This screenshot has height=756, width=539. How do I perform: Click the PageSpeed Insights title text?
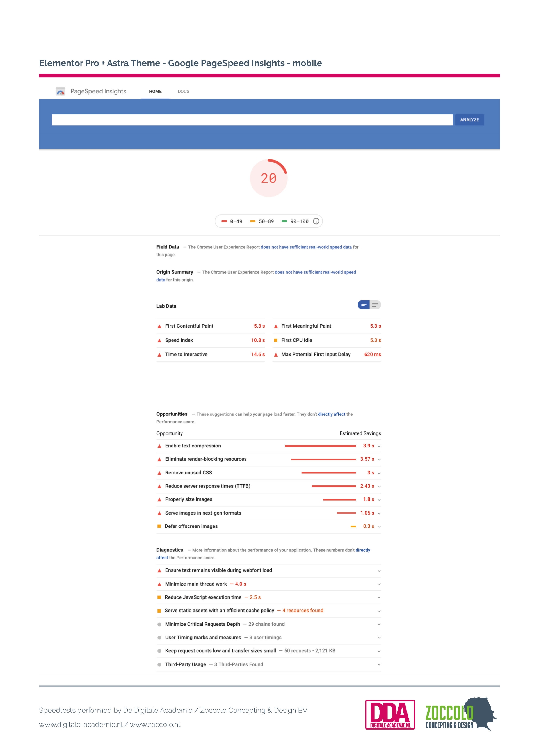click(98, 91)
